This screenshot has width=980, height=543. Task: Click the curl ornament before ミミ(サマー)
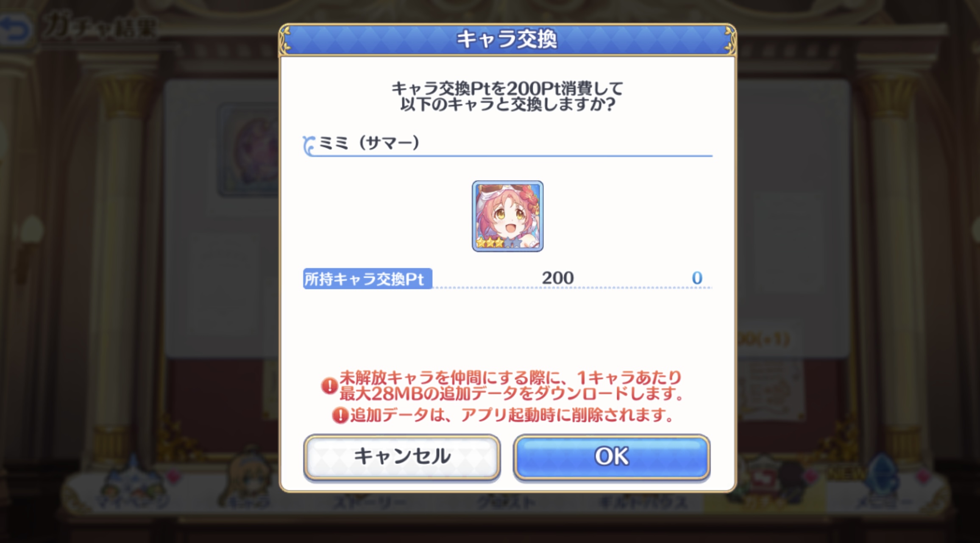[309, 145]
